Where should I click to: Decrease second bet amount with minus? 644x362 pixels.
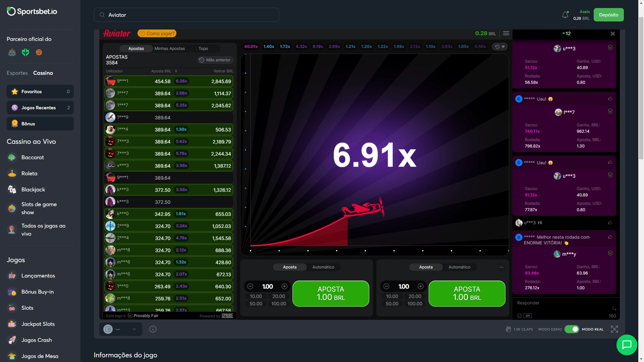[x=386, y=286]
